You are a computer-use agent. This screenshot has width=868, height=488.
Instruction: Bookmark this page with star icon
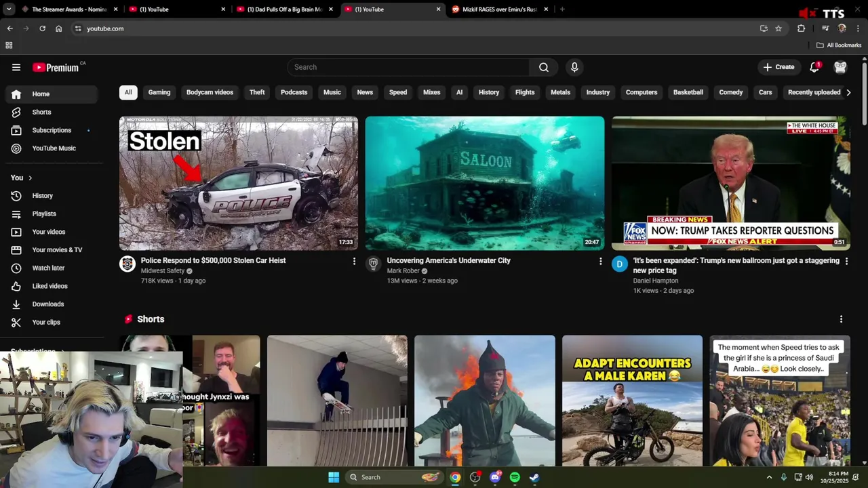click(778, 28)
